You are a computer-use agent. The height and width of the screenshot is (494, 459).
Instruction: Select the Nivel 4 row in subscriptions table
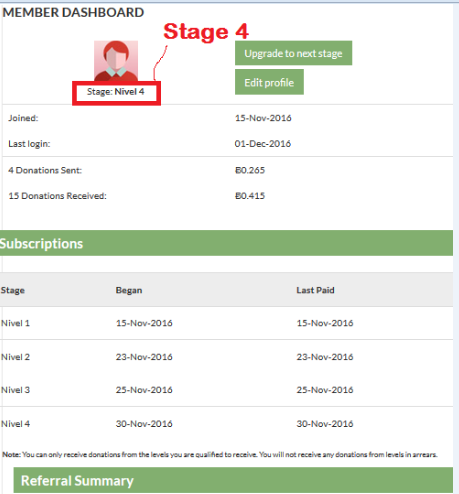(226, 424)
